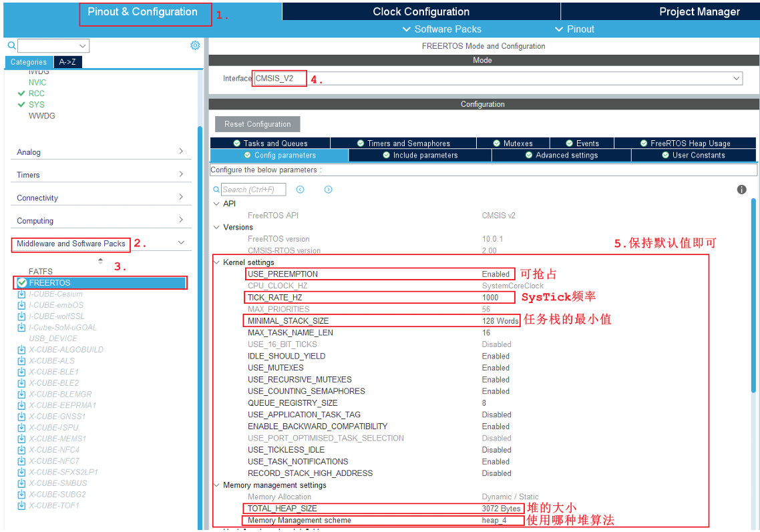Select the RCC peripheral with green check
Viewport: 760px width, 532px height.
click(x=36, y=93)
